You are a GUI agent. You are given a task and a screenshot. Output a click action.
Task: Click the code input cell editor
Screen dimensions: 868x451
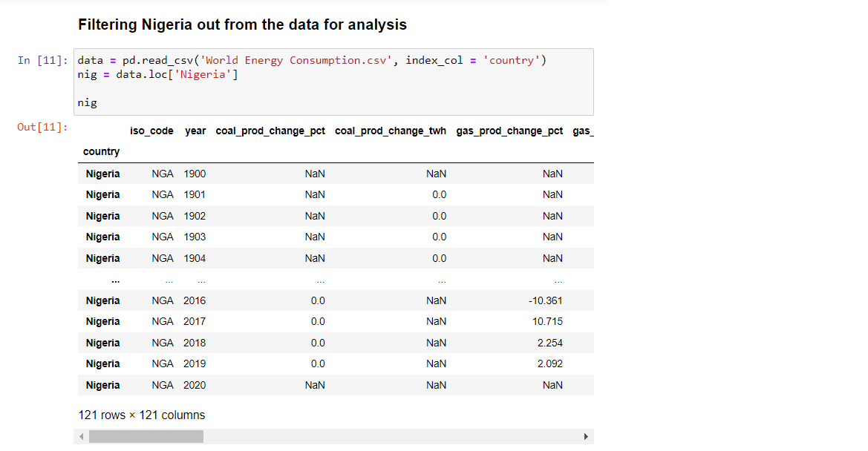[334, 82]
